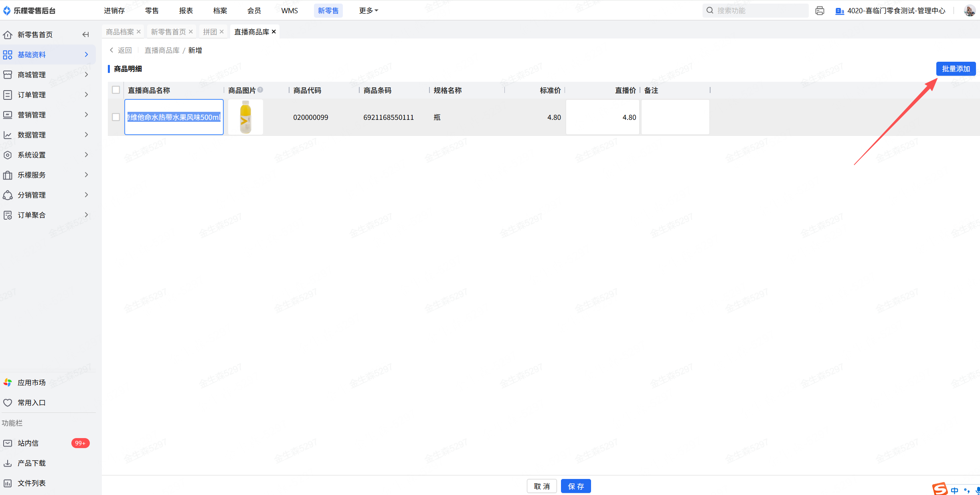Click the 保存 button
Image resolution: width=980 pixels, height=495 pixels.
pos(575,486)
